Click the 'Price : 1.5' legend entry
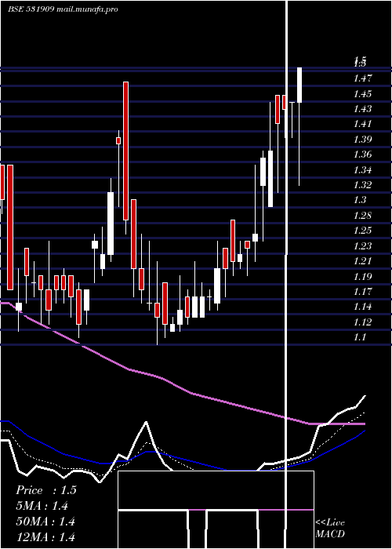Screen dimensions: 392x549 45,490
